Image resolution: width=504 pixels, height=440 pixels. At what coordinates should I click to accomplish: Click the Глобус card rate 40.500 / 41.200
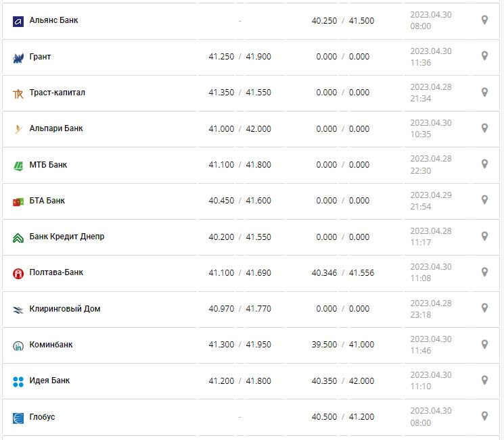342,417
